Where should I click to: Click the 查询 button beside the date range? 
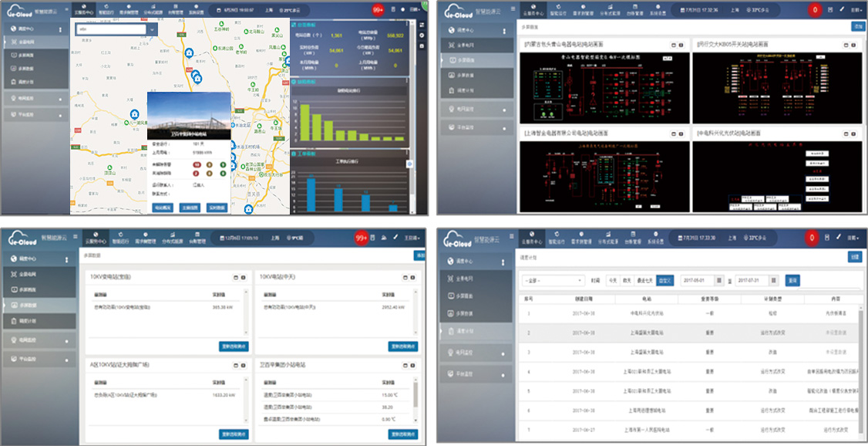tap(792, 280)
